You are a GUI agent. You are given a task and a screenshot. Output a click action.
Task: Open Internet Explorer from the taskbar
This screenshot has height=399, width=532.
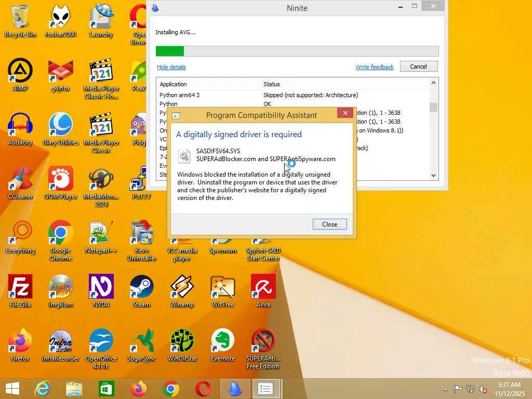point(43,389)
